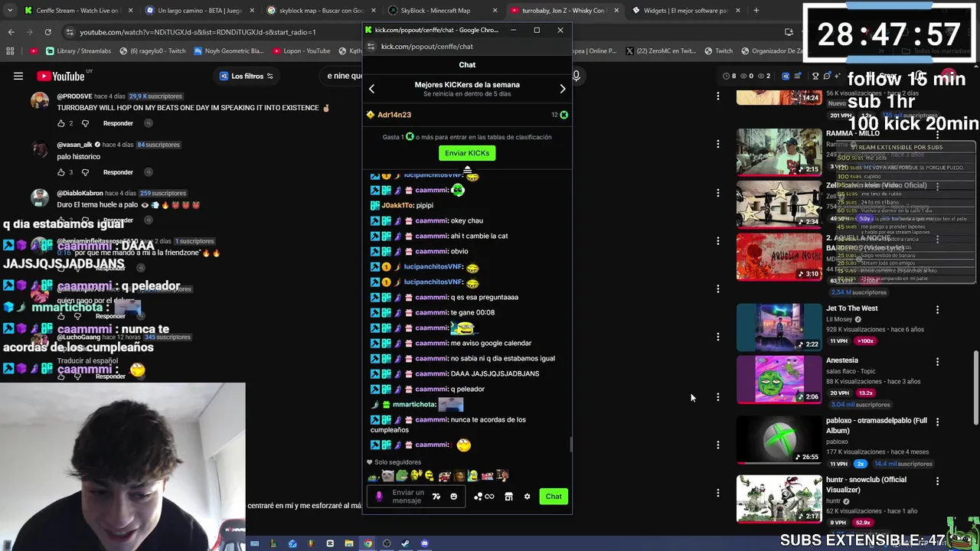Open Los filtros extension toggle
This screenshot has height=551, width=980.
[x=247, y=76]
